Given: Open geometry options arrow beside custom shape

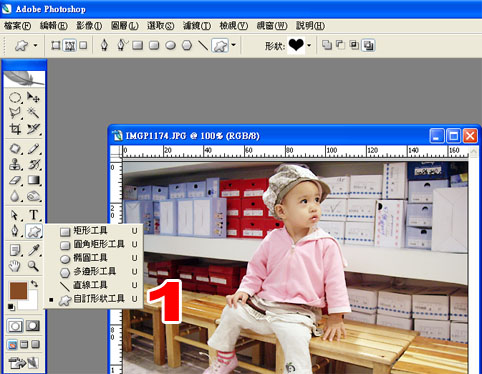Looking at the screenshot, I should point(234,45).
